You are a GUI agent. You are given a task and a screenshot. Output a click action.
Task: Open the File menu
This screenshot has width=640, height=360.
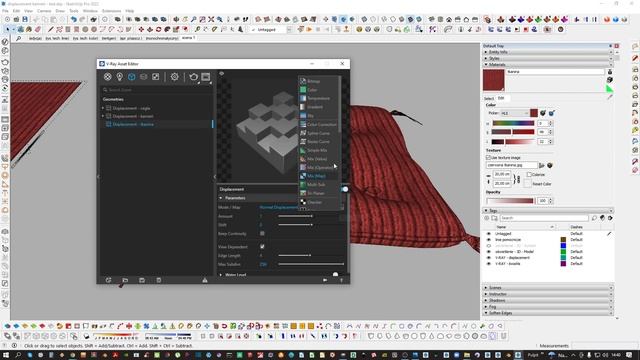[5, 11]
